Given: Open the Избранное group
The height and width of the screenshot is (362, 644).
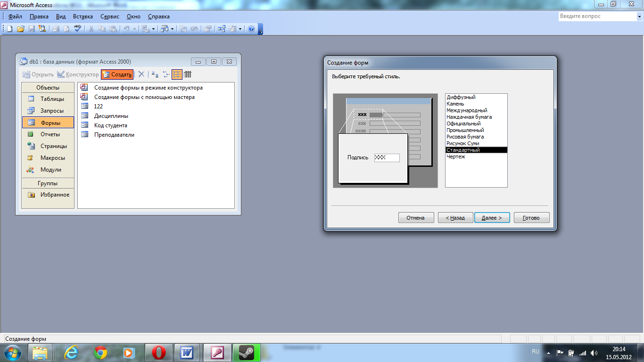Looking at the screenshot, I should pos(48,195).
